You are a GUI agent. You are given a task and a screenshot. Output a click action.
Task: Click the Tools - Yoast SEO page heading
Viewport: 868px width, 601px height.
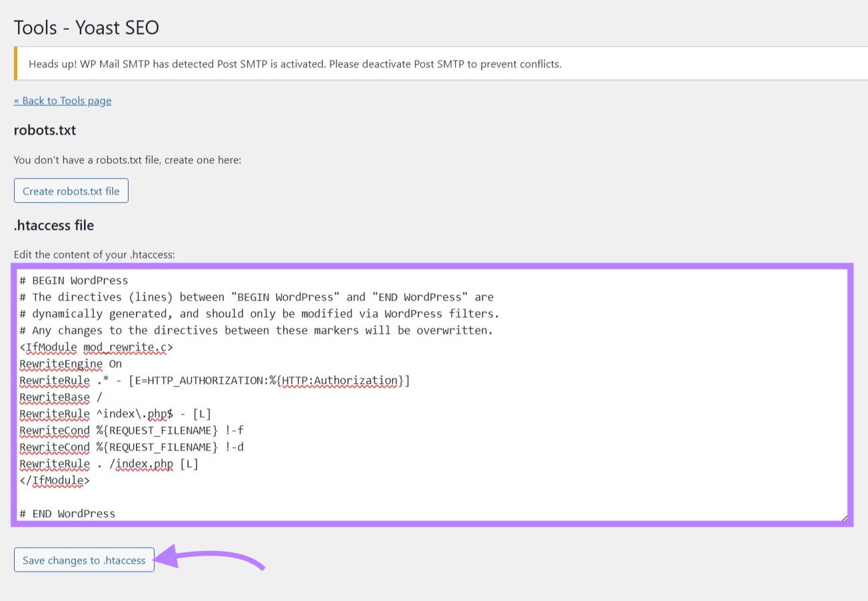[x=86, y=27]
